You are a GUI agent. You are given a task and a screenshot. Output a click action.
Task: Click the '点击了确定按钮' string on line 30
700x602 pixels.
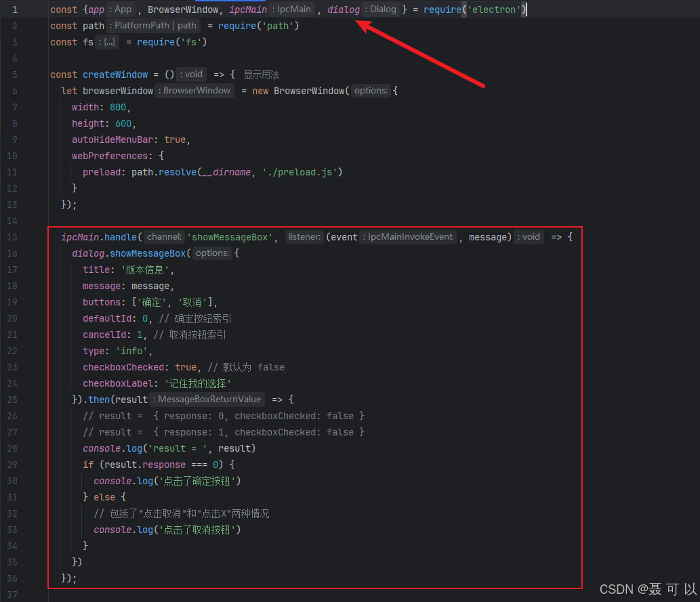click(x=197, y=481)
